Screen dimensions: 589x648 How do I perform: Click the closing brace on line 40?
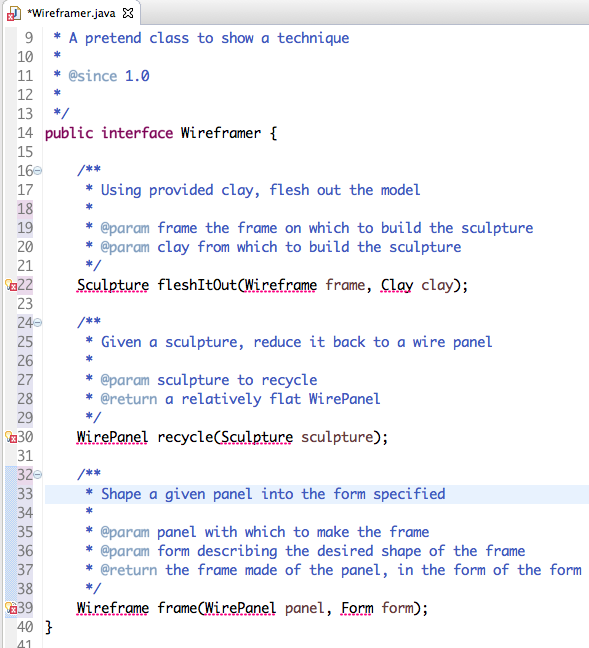[x=49, y=627]
